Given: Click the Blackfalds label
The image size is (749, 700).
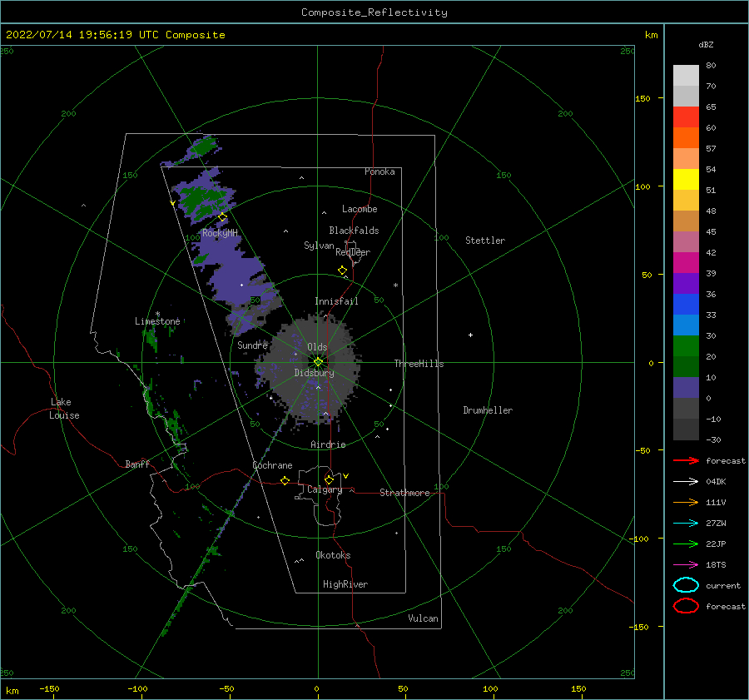Looking at the screenshot, I should click(x=354, y=231).
